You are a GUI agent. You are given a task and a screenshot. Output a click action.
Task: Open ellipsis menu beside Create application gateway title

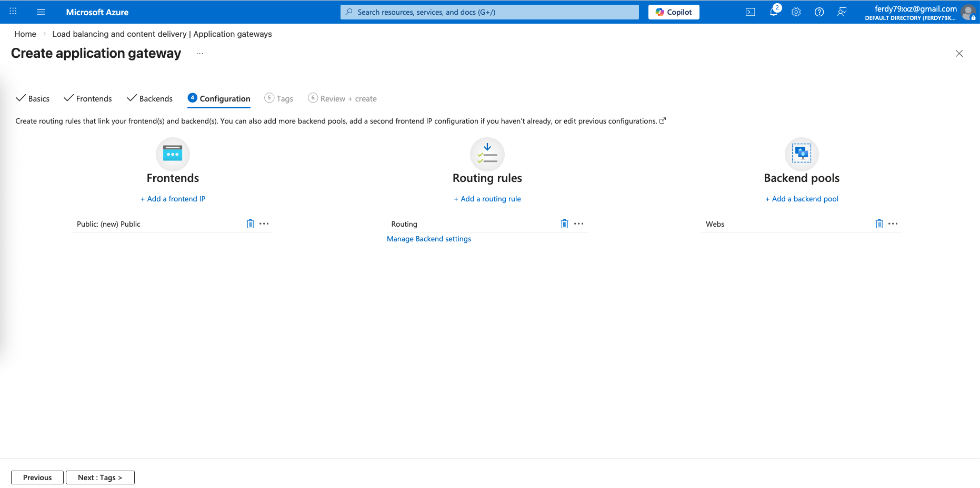click(199, 54)
